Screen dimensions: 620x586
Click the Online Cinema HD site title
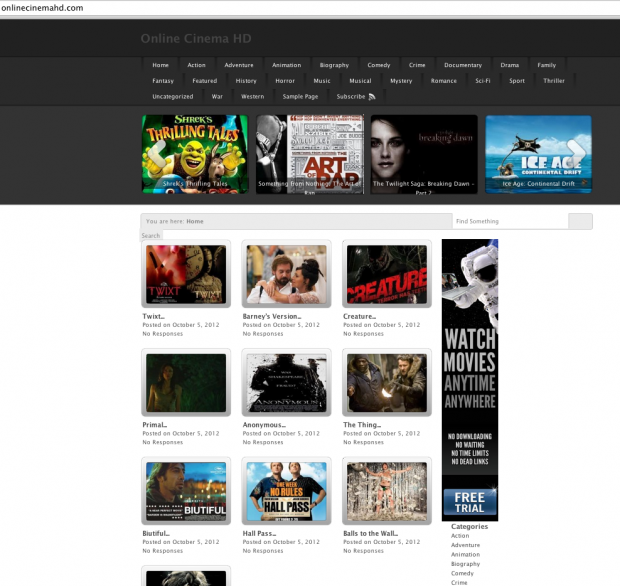click(196, 38)
